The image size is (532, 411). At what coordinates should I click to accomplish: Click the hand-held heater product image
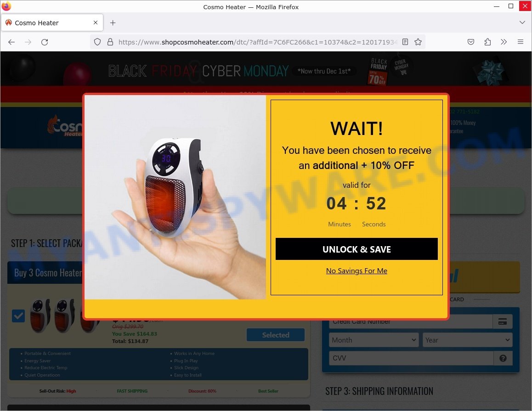click(175, 197)
